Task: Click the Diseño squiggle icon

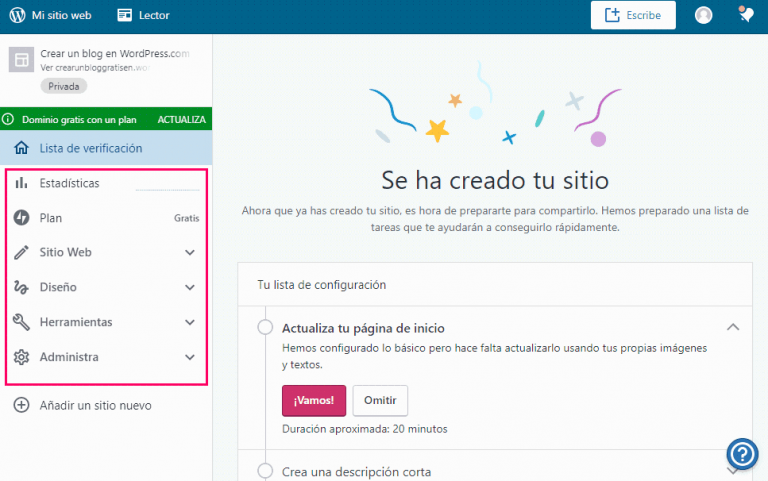Action: point(21,287)
